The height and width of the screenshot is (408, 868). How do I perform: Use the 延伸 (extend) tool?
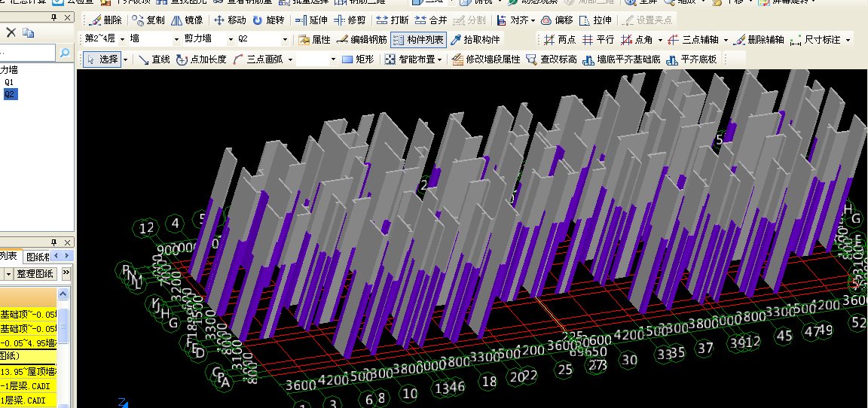pos(311,20)
